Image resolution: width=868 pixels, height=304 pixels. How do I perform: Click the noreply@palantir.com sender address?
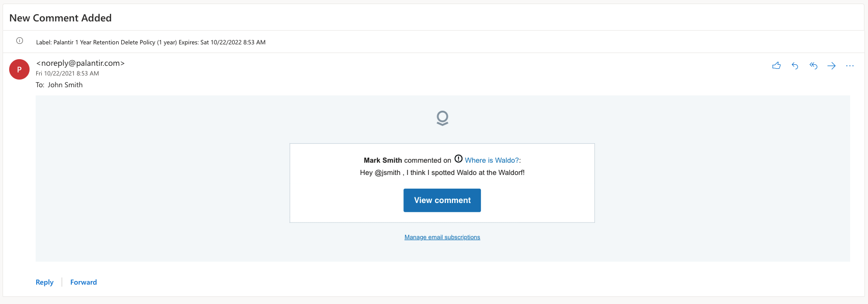(x=80, y=63)
